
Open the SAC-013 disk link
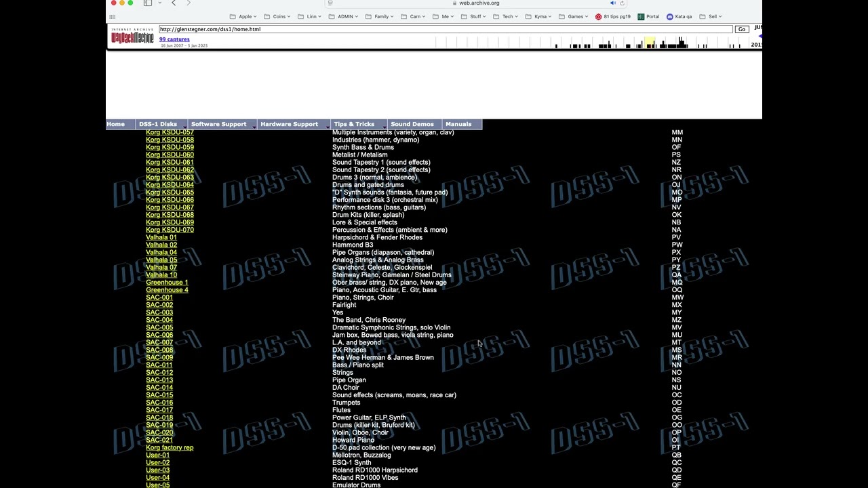point(159,380)
